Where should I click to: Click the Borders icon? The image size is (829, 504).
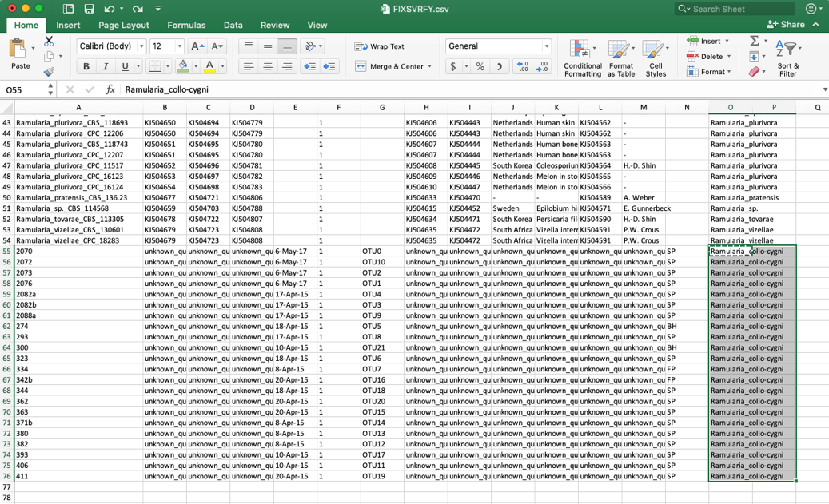pyautogui.click(x=155, y=66)
